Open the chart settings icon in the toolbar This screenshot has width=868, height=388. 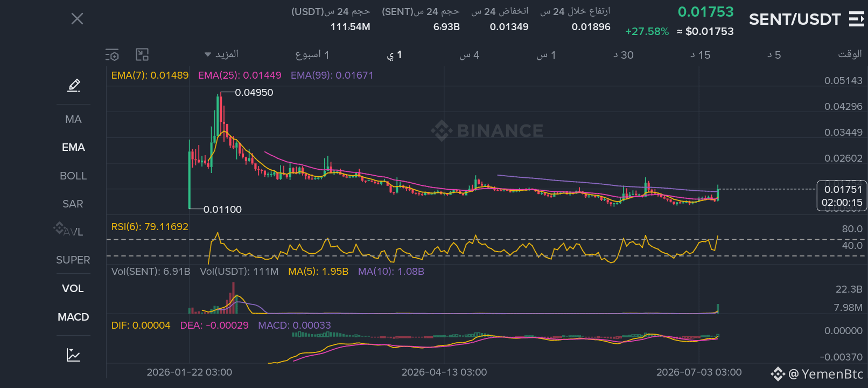coord(112,55)
